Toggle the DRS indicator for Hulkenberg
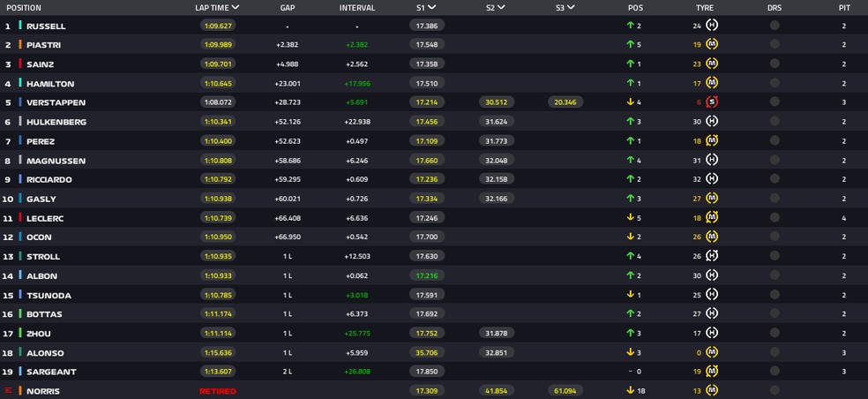Image resolution: width=868 pixels, height=399 pixels. 774,122
